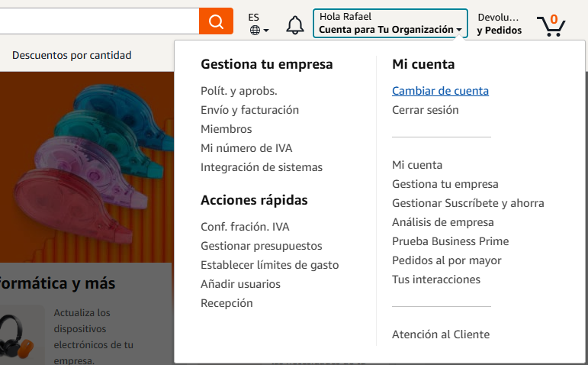Click the 'Mi cuenta' bold heading
The width and height of the screenshot is (588, 365).
tap(423, 64)
